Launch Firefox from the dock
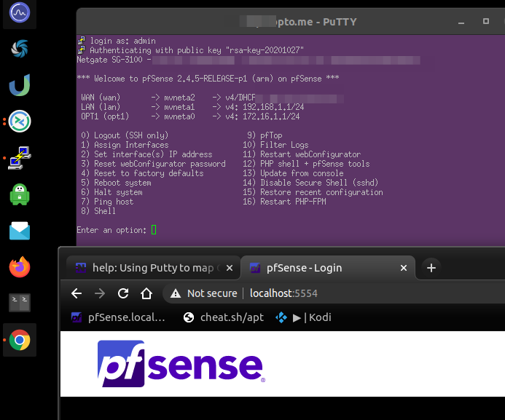Screen dimensions: 505x420 pyautogui.click(x=20, y=267)
